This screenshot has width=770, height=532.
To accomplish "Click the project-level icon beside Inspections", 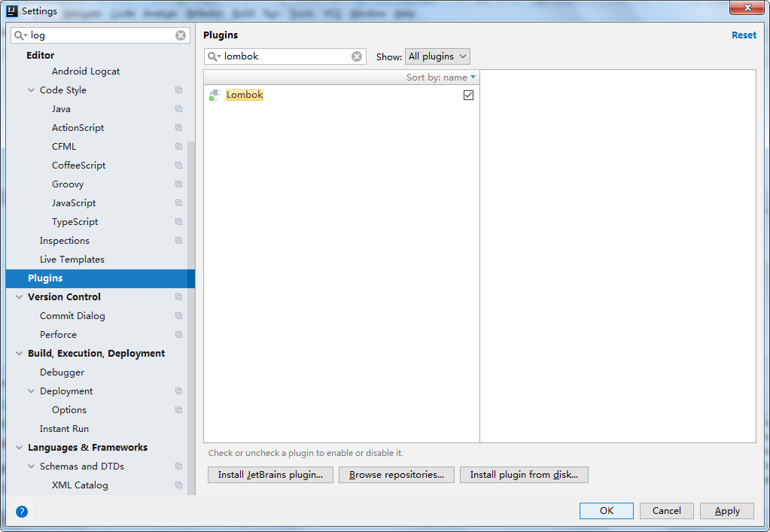I will point(178,241).
